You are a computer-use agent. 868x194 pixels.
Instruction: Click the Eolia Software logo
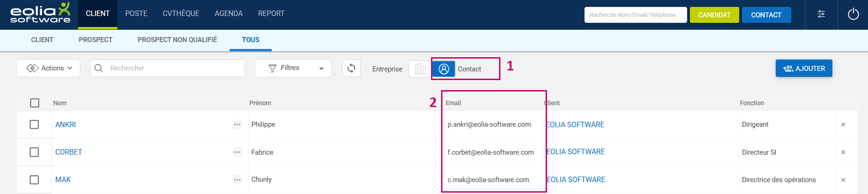coord(40,14)
